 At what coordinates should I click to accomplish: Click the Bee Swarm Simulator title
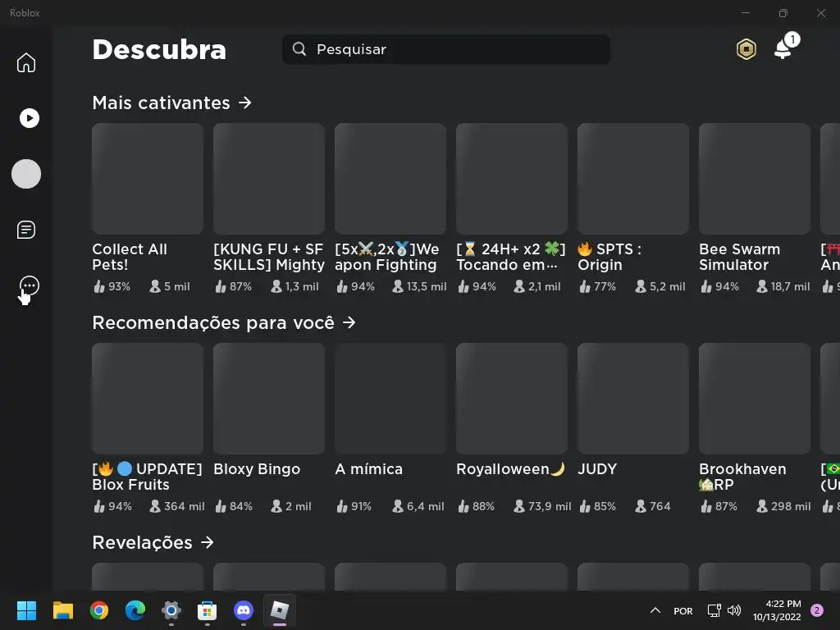point(739,257)
